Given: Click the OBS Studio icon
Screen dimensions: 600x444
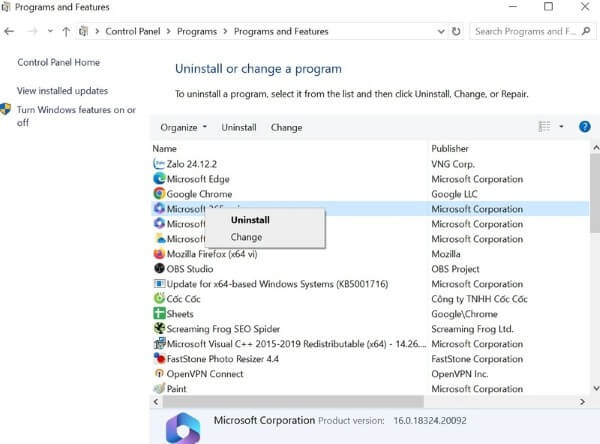Looking at the screenshot, I should point(159,269).
